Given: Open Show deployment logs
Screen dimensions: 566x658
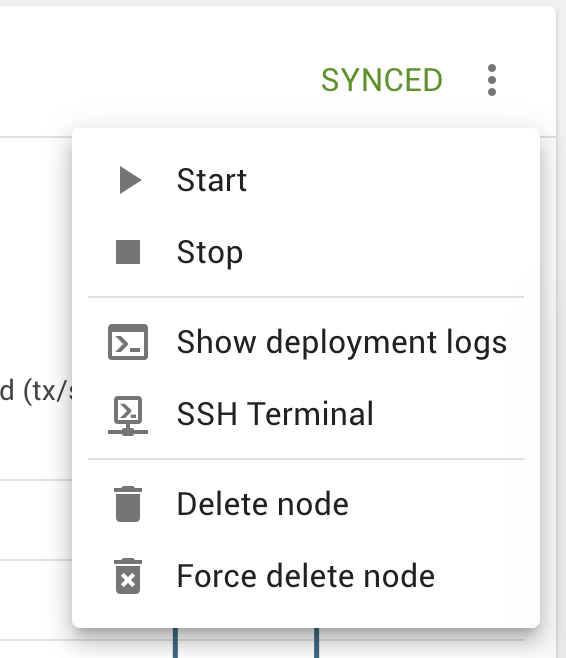Looking at the screenshot, I should click(306, 342).
